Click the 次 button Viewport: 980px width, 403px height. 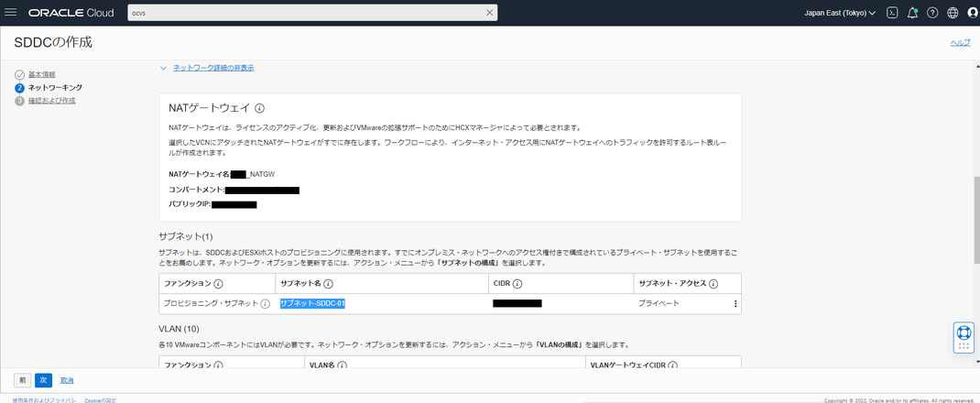pyautogui.click(x=43, y=380)
